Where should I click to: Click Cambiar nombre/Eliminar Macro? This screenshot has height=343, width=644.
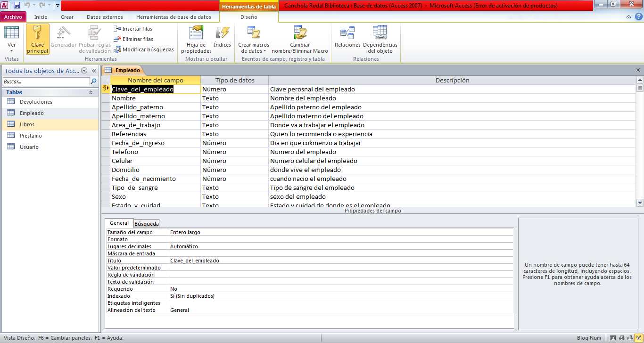(x=300, y=40)
